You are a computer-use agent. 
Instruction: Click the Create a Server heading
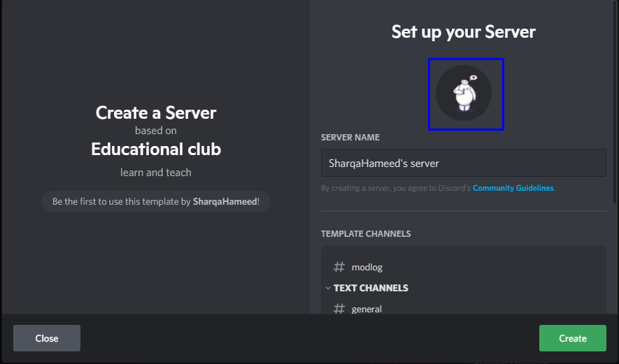156,112
